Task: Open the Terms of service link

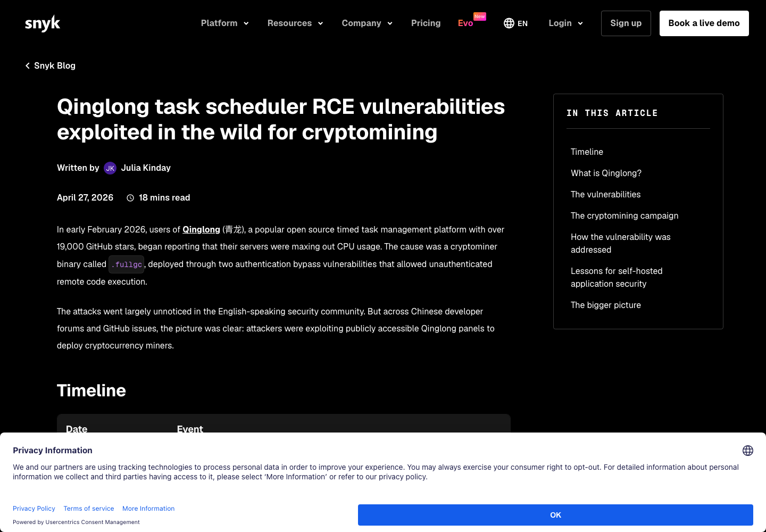Action: [89, 509]
